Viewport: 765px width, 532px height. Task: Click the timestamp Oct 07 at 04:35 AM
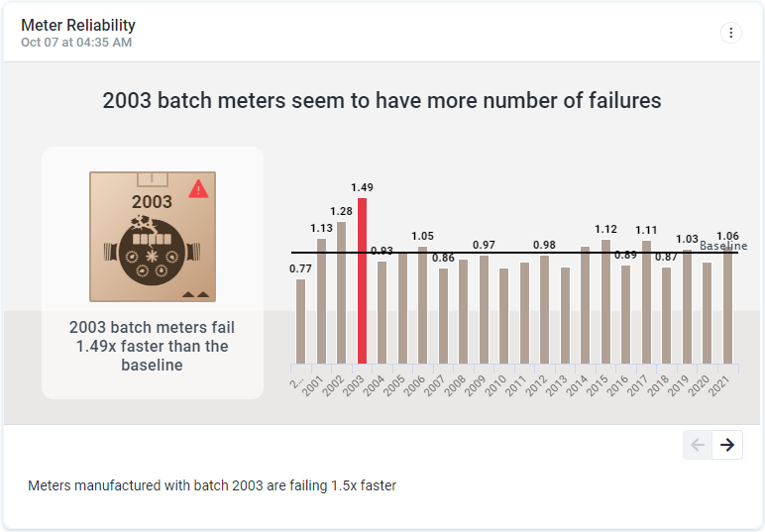point(76,43)
